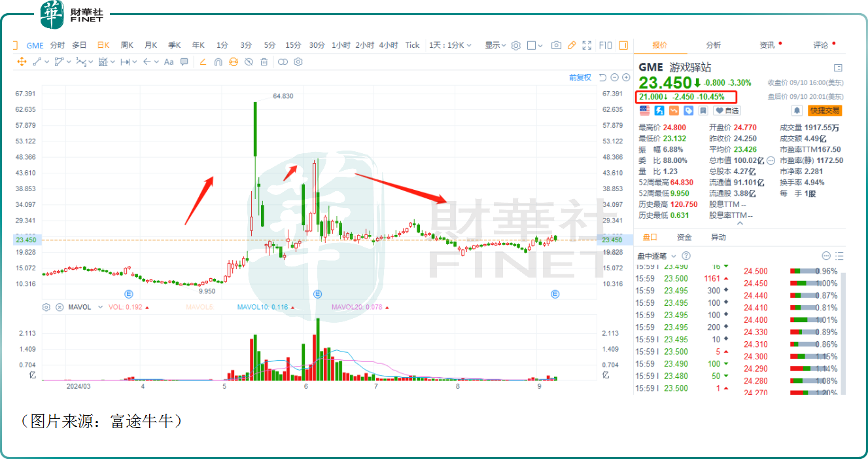
Task: Switch to 资金 capital flow tab
Action: pos(684,237)
